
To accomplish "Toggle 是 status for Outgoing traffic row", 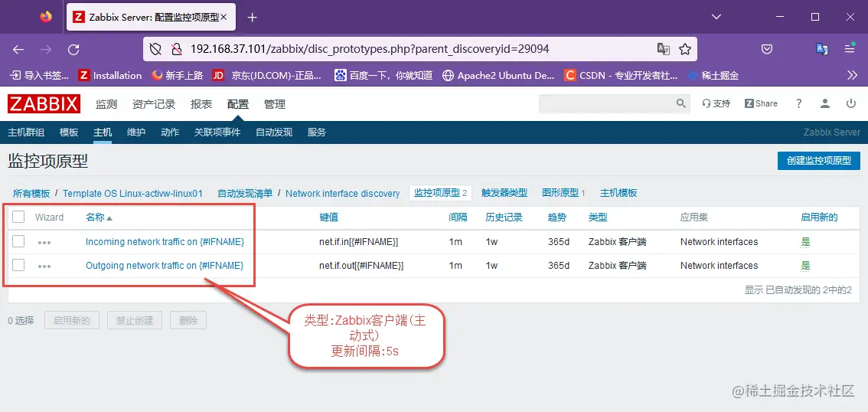I will point(805,266).
